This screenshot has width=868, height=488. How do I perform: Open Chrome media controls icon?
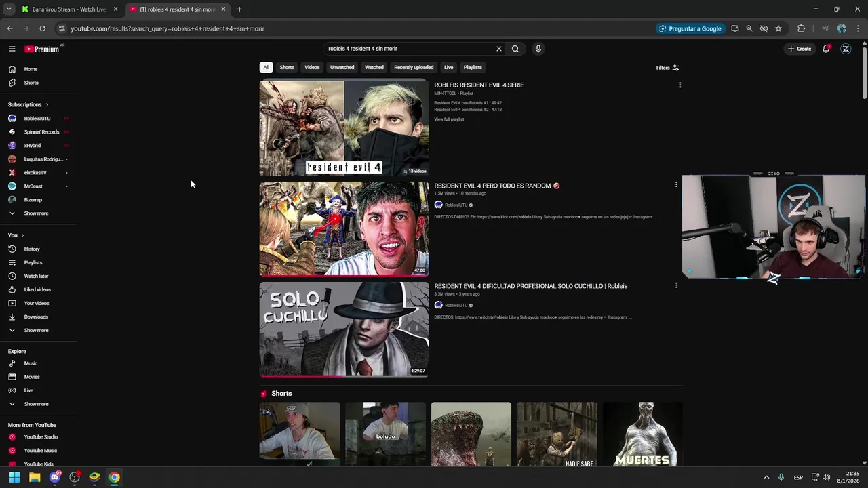click(825, 28)
